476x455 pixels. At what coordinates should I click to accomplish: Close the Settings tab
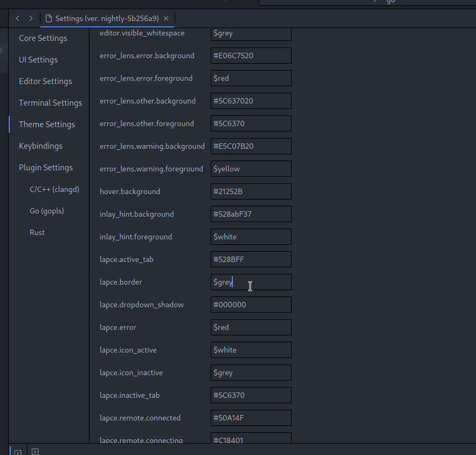click(166, 18)
